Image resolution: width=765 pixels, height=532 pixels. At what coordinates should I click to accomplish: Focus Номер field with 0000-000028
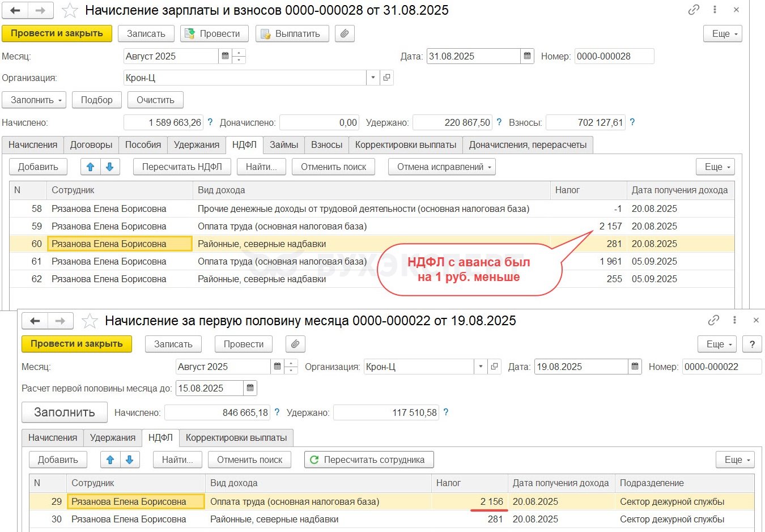(x=614, y=56)
